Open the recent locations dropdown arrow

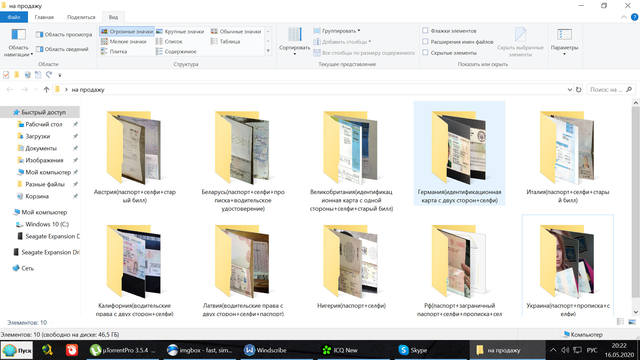point(35,90)
